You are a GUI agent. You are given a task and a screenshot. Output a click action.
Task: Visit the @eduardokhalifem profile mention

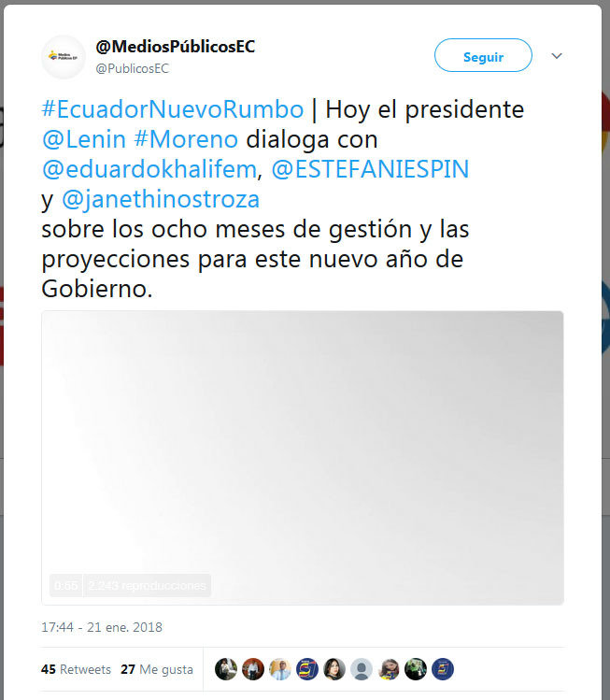pos(149,169)
